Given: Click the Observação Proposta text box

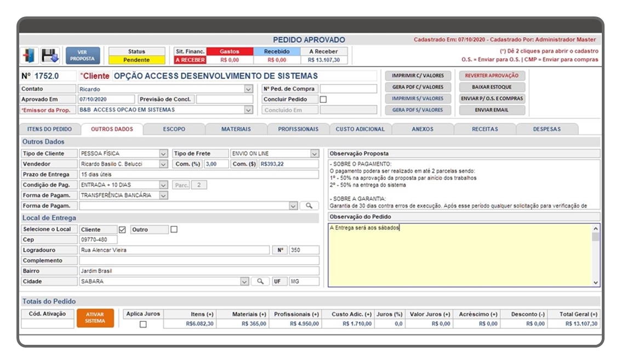Looking at the screenshot, I should [x=464, y=185].
